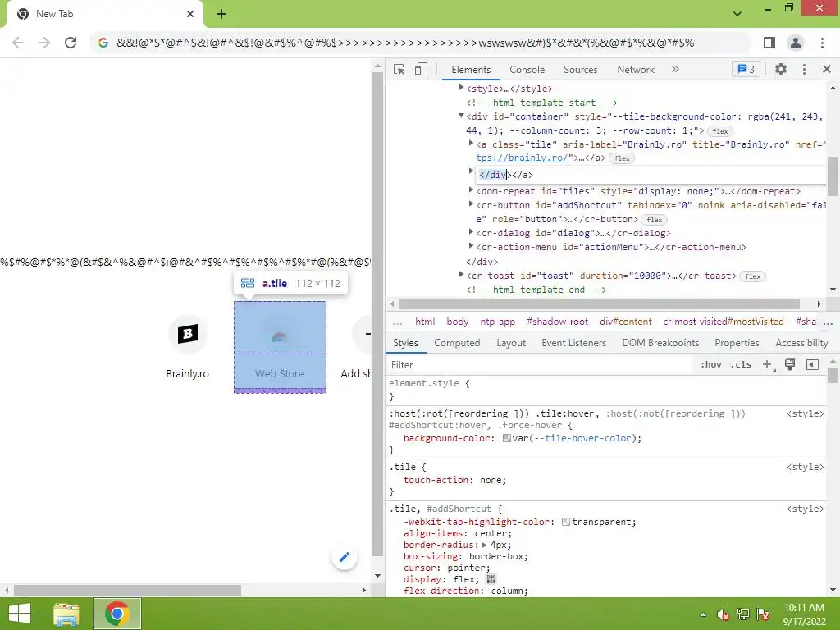Click the customize page pencil button
840x630 pixels.
[x=345, y=557]
